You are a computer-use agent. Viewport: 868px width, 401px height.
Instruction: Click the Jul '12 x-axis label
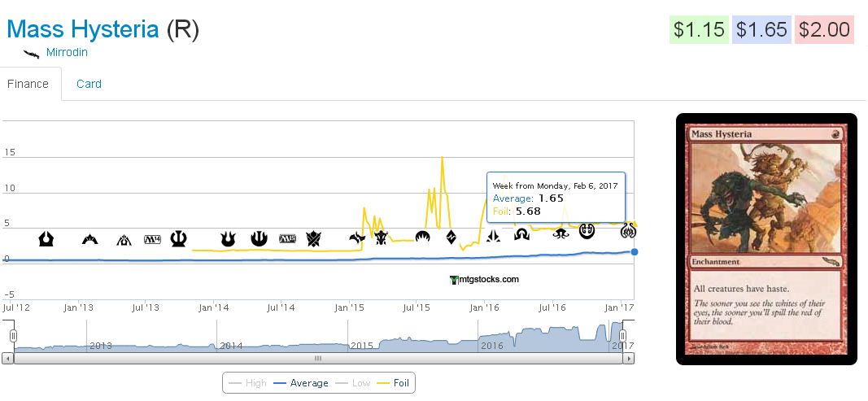[x=16, y=307]
